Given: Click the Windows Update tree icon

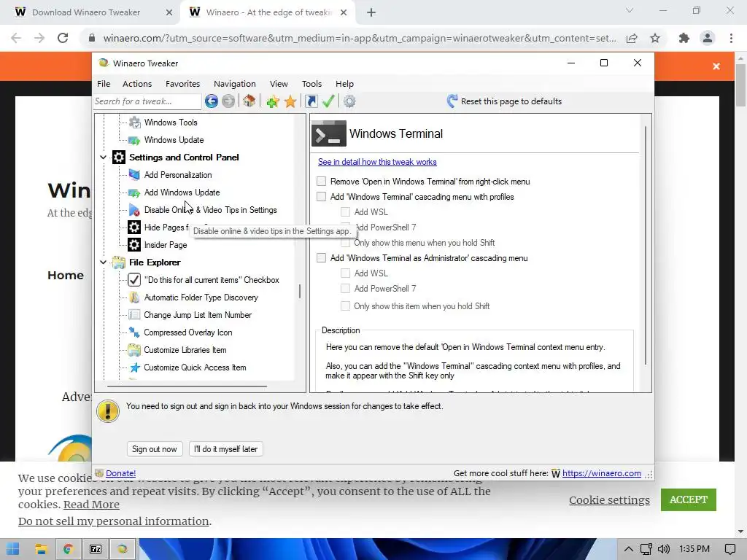Looking at the screenshot, I should click(135, 140).
